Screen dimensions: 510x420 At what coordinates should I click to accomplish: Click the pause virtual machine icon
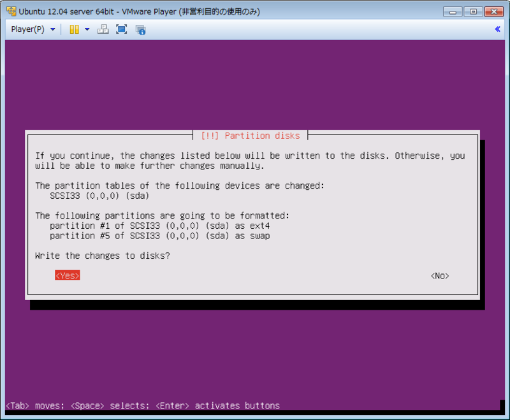tap(75, 29)
